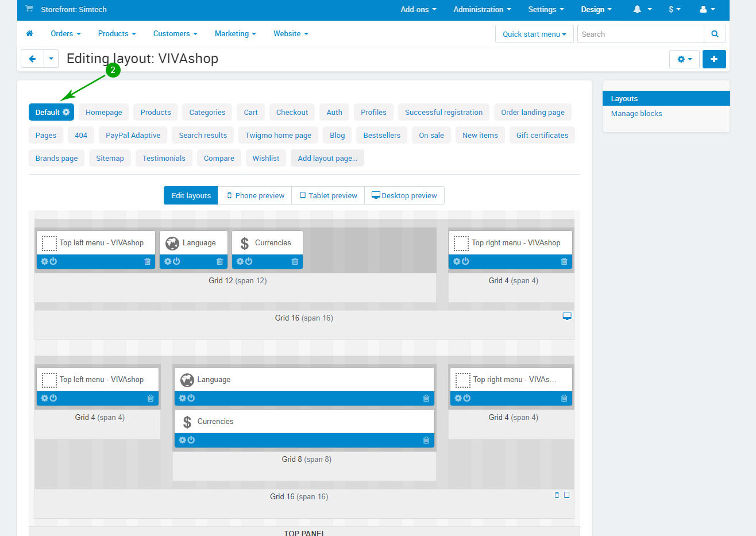This screenshot has width=756, height=536.
Task: Toggle power on Language block in Grid 8
Action: point(191,398)
